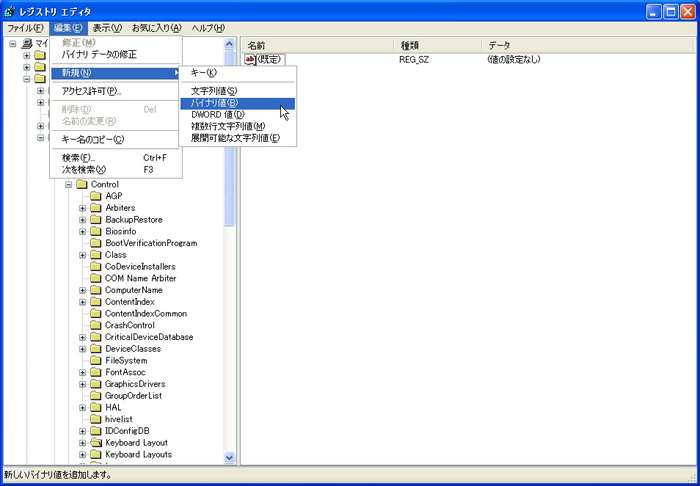Viewport: 700px width, 486px height.
Task: Click the Keyboard Layout open folder icon
Action: [x=96, y=443]
